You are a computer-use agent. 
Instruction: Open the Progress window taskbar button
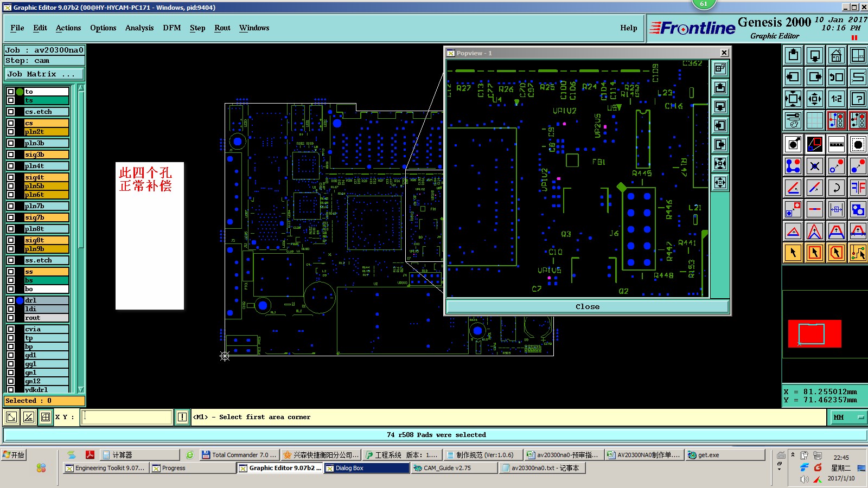(193, 468)
